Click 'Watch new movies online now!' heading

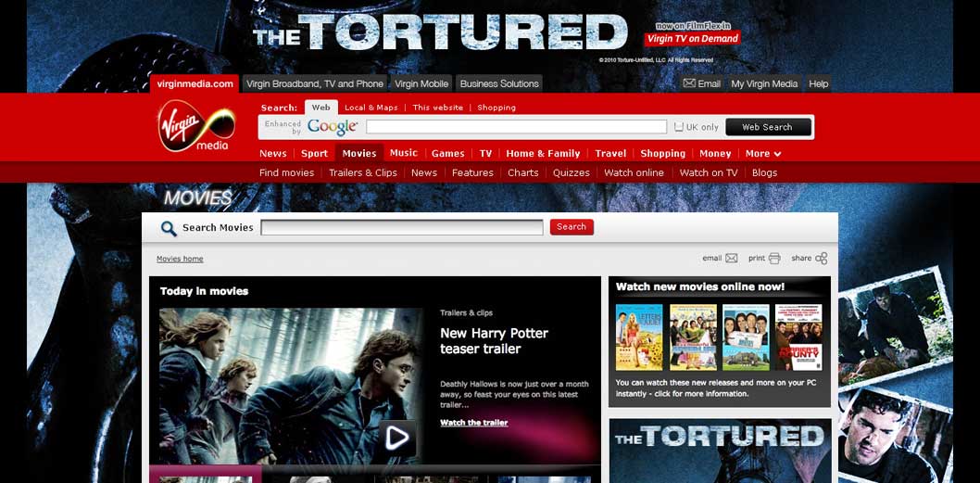coord(700,286)
